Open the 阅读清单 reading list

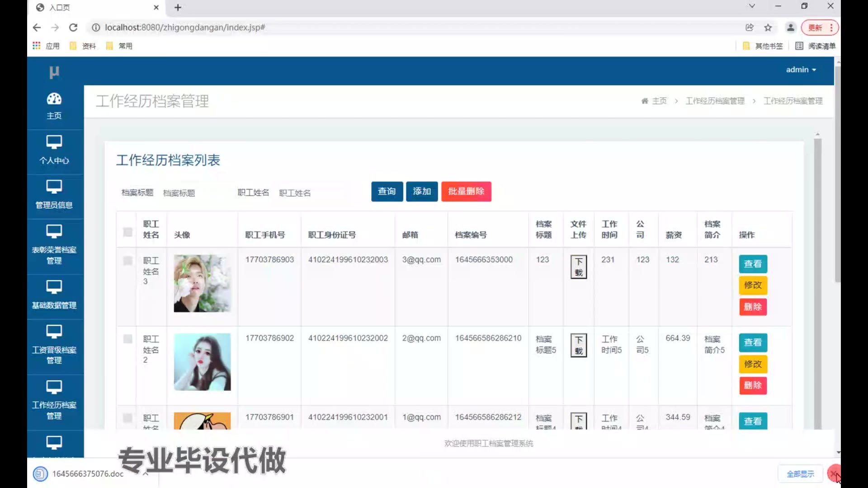pos(815,46)
